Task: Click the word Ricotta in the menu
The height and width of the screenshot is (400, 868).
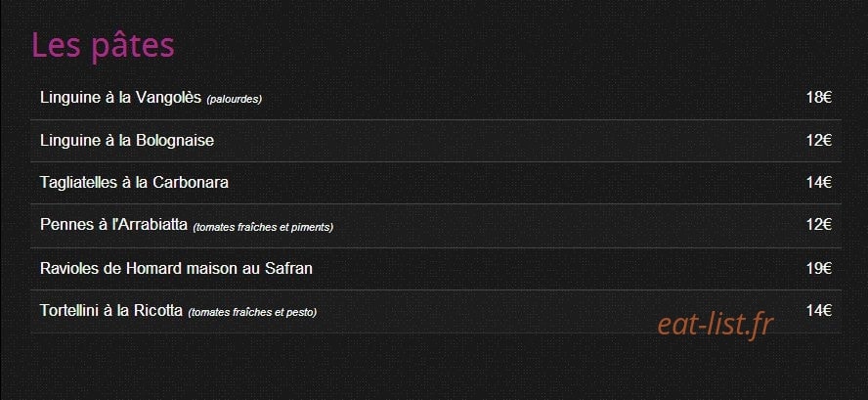Action: (158, 310)
